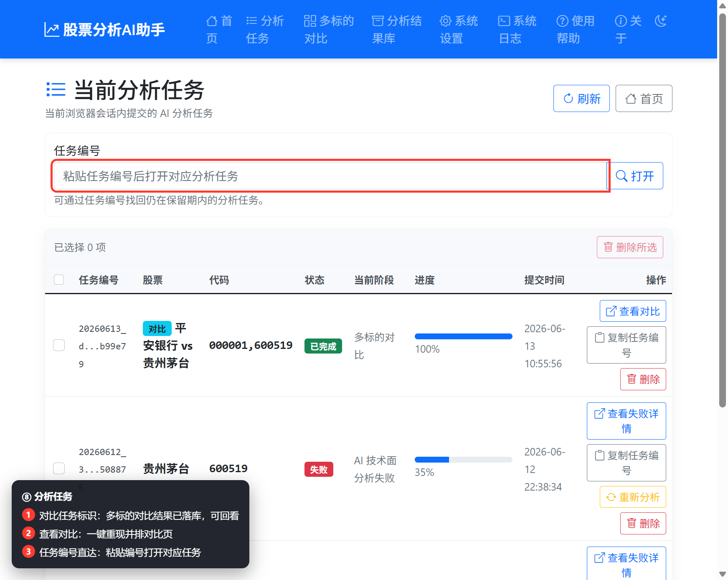
Task: Click the 股票分析AI助手 logo chart icon
Action: (52, 30)
